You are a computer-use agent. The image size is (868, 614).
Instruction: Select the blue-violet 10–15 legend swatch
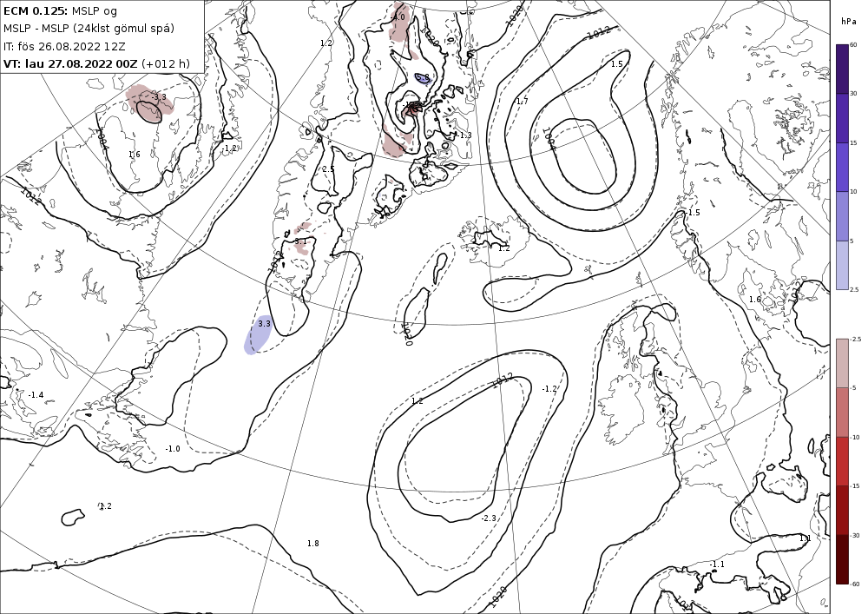click(x=842, y=168)
